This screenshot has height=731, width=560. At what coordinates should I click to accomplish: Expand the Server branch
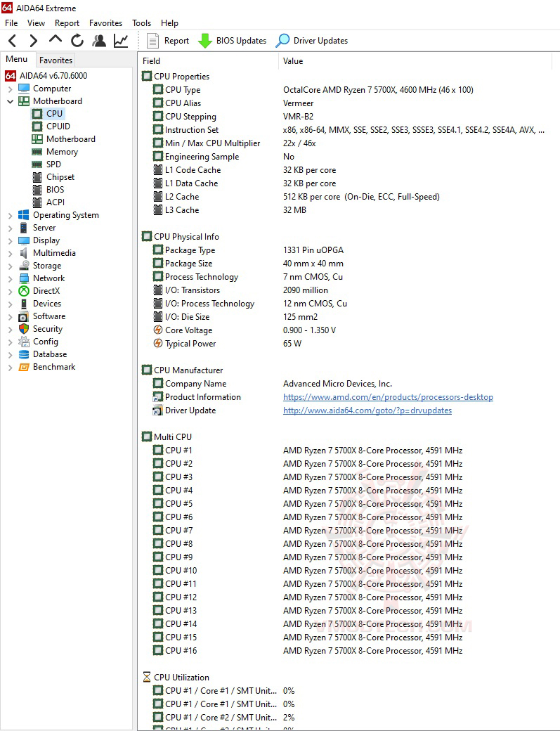[x=11, y=228]
